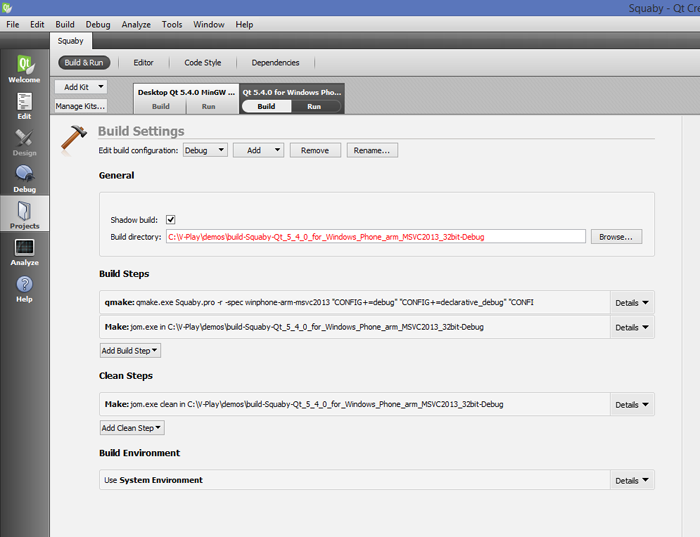Open the Add Clean Step dropdown
The height and width of the screenshot is (537, 700).
click(132, 428)
